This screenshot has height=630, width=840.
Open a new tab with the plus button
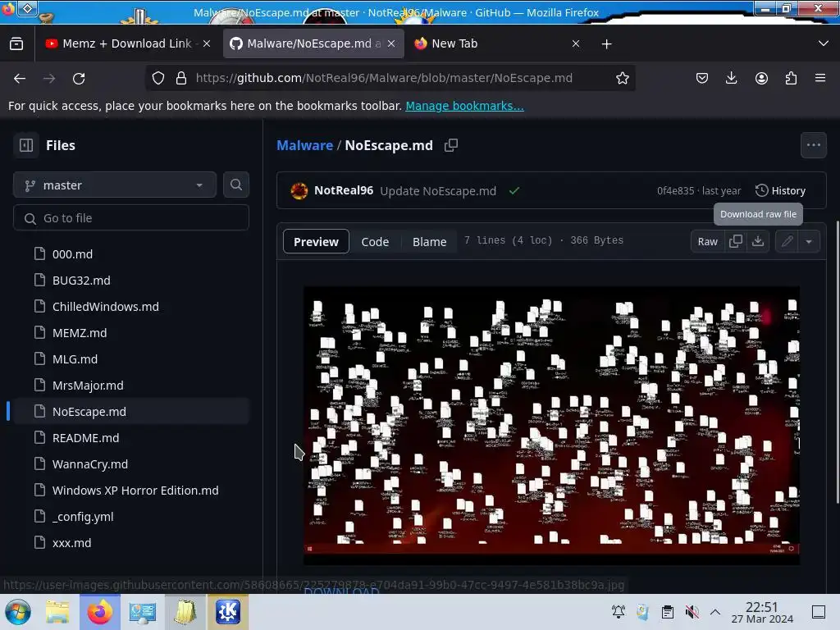606,44
